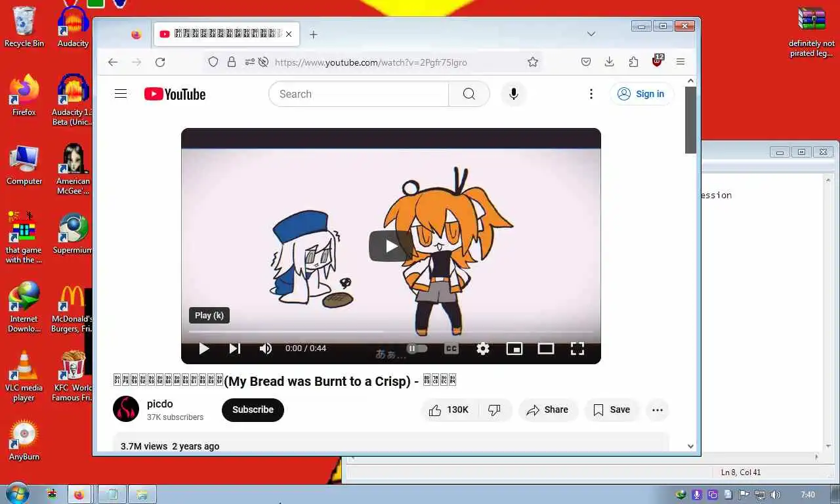840x504 pixels.
Task: Click the padlock site security icon
Action: tap(232, 62)
